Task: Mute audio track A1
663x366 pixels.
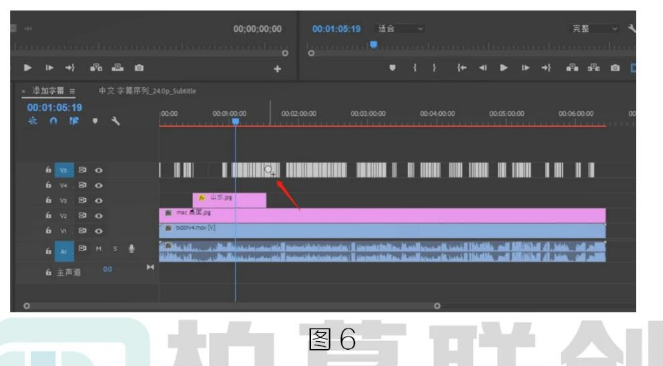Action: 99,249
